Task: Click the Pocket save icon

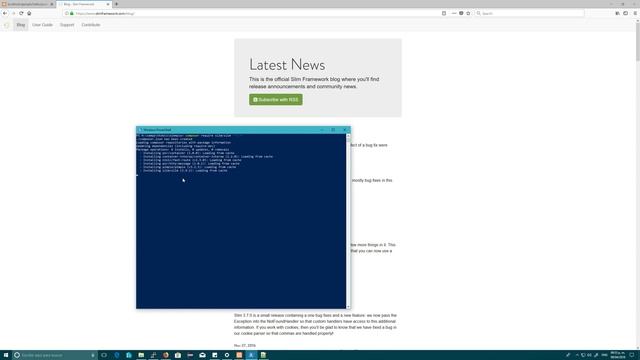Action: click(461, 13)
